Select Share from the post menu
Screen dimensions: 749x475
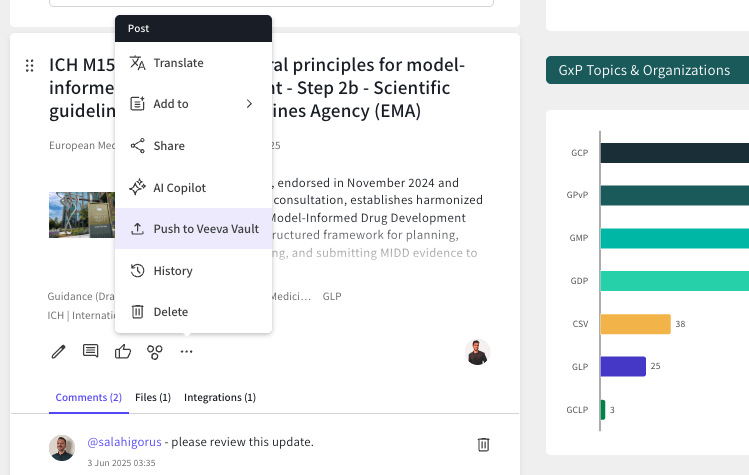coord(169,146)
